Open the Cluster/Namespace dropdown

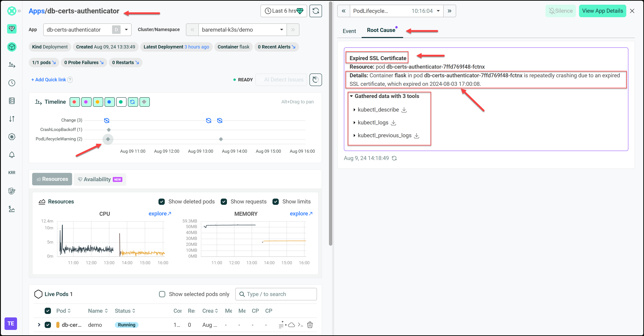click(x=282, y=30)
